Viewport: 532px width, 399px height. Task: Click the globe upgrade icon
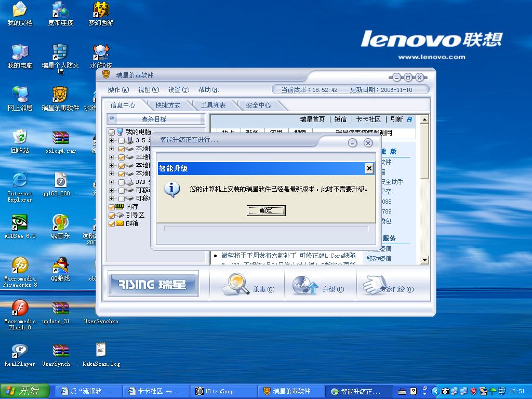(304, 285)
